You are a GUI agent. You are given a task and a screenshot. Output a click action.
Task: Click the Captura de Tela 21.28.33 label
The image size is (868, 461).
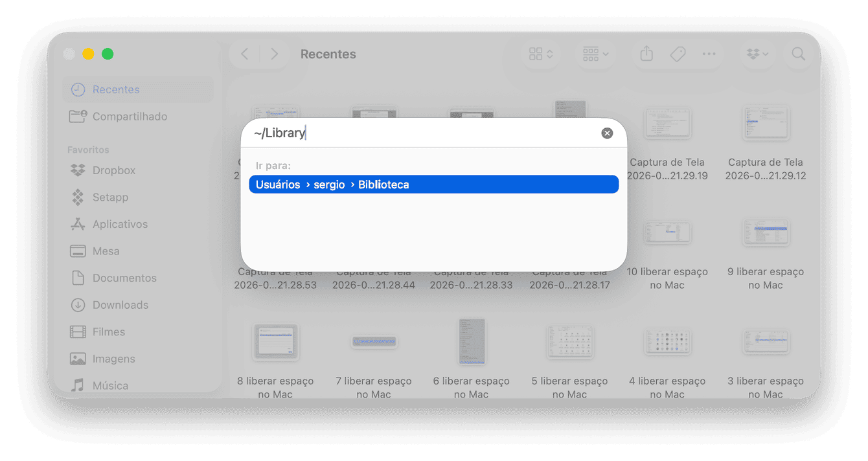(471, 278)
